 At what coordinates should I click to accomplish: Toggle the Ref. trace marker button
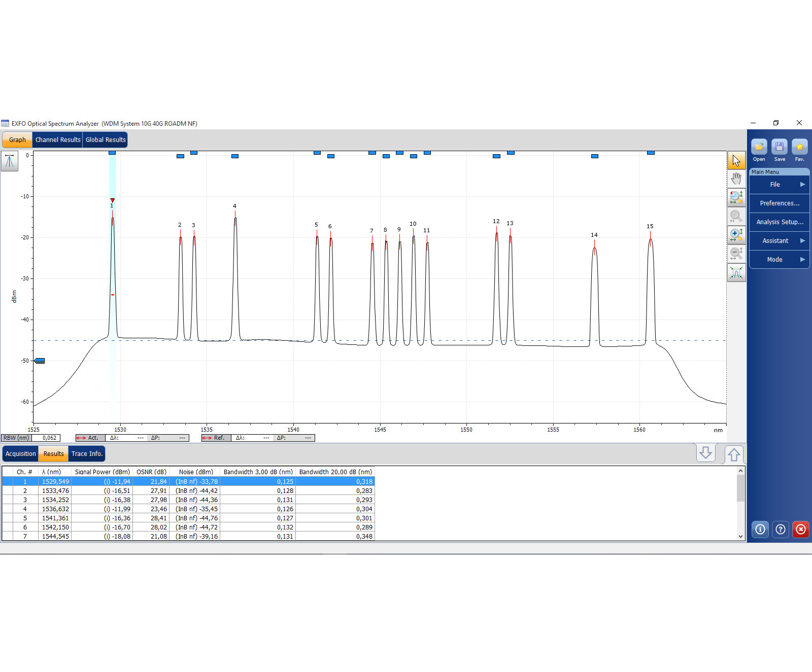click(x=216, y=438)
